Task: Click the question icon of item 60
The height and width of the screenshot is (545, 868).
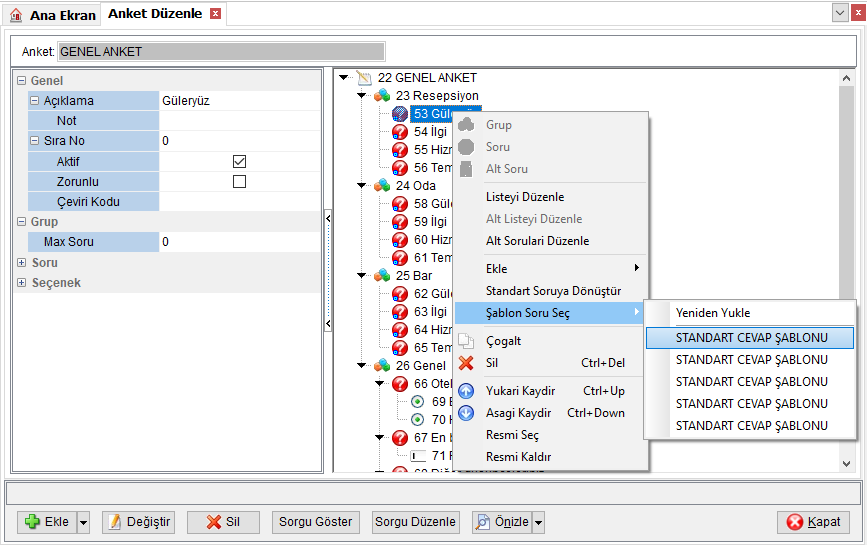Action: coord(400,240)
